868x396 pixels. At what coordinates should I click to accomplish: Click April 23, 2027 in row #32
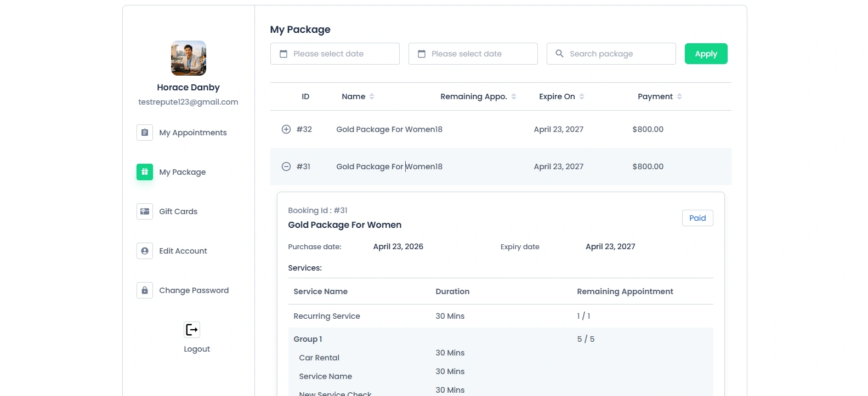pyautogui.click(x=559, y=129)
